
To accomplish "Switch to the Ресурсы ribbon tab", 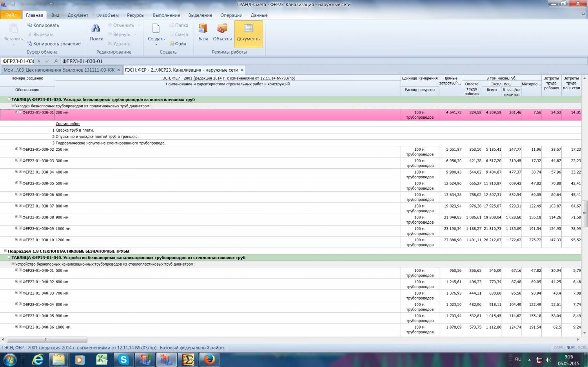I will coord(136,15).
